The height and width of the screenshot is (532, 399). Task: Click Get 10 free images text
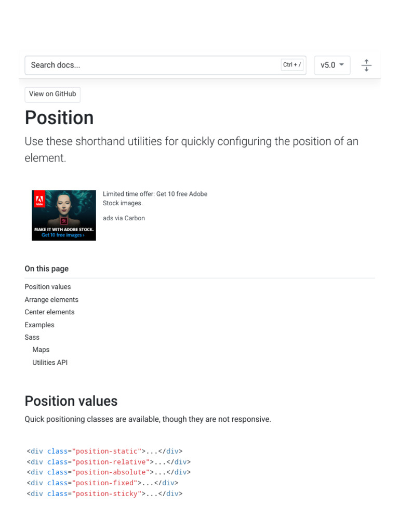(63, 235)
